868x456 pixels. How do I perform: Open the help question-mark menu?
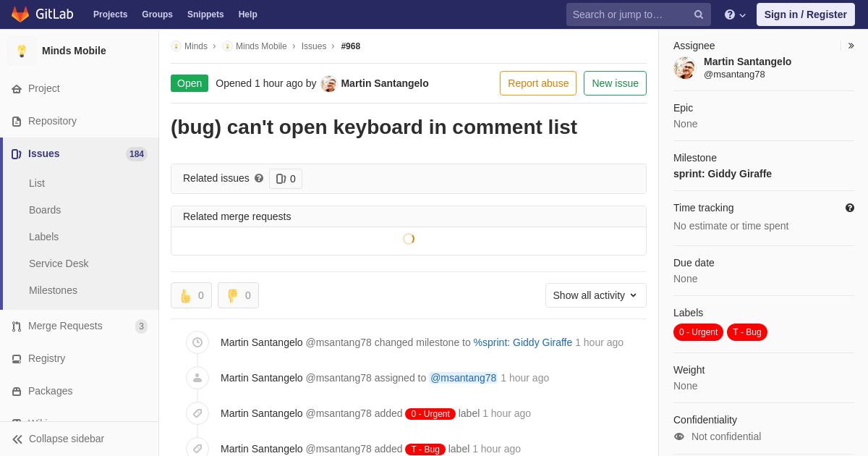coord(735,14)
